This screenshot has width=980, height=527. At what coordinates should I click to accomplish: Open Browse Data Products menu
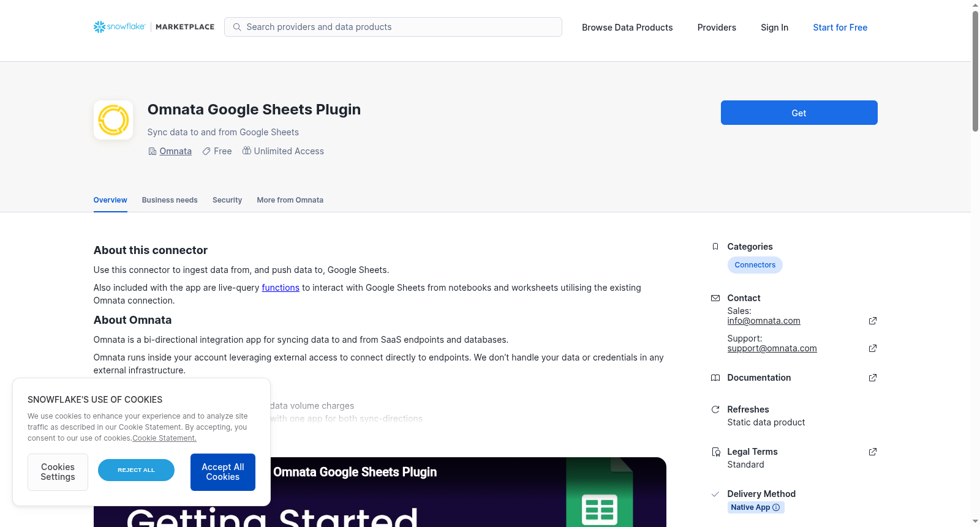tap(627, 28)
